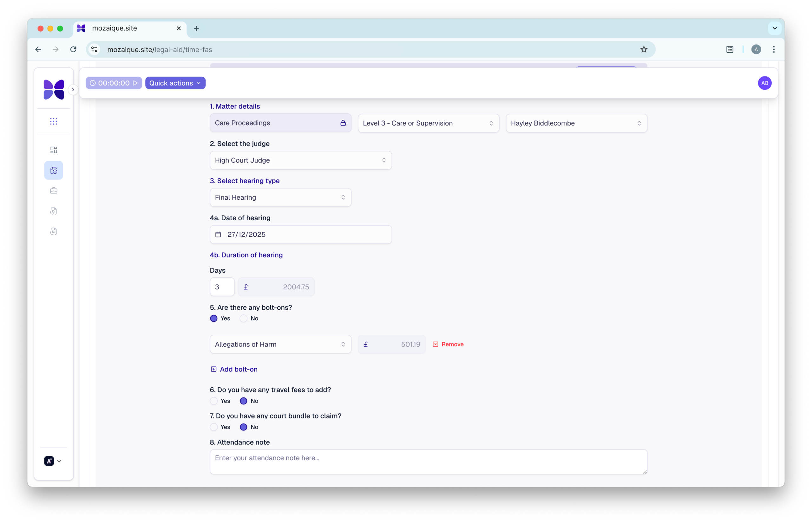Screen dimensions: 812x523
Task: Click the dashboard icon in sidebar
Action: 53,150
